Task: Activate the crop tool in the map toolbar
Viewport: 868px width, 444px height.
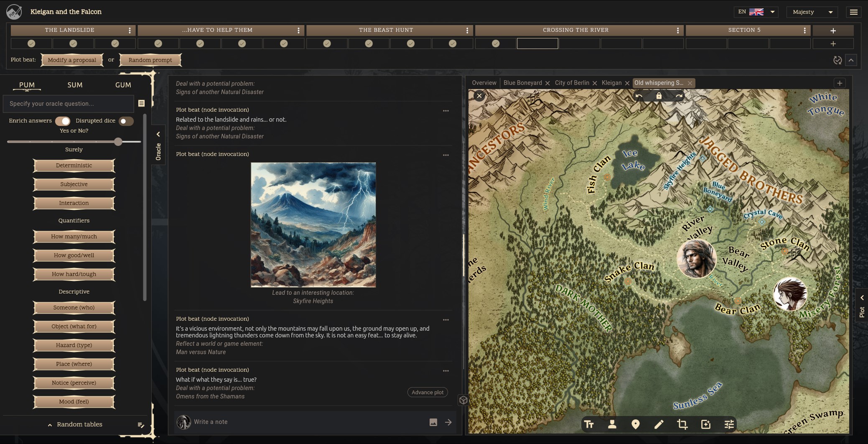Action: [682, 424]
